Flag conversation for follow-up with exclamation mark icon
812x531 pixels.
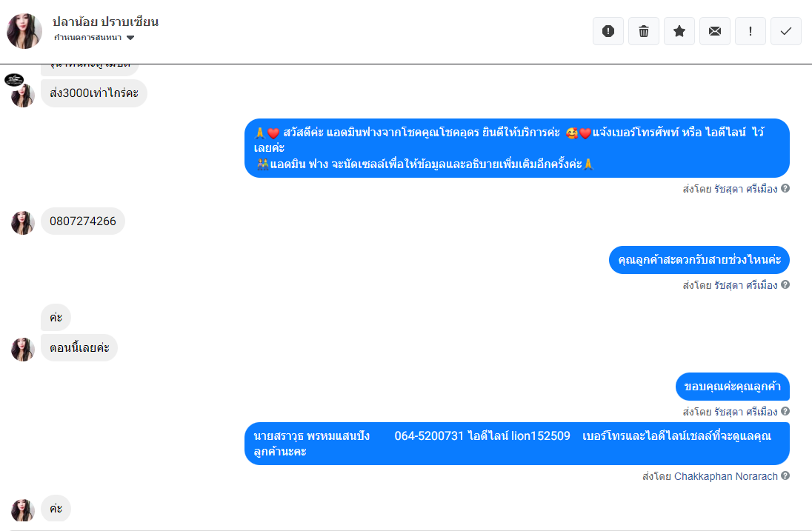[x=751, y=31]
